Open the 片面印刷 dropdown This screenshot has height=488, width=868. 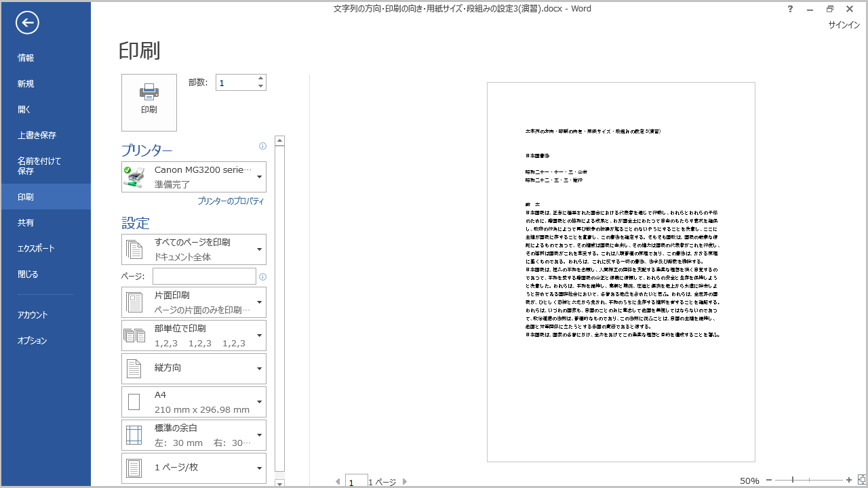click(x=194, y=302)
